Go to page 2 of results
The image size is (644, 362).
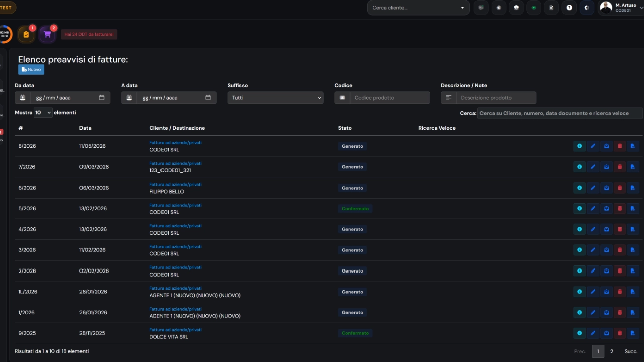(612, 351)
